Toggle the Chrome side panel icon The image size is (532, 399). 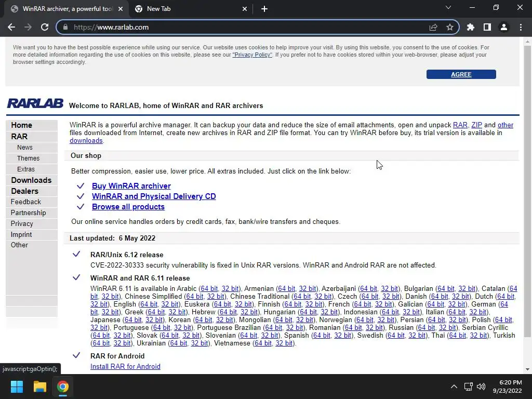point(487,27)
